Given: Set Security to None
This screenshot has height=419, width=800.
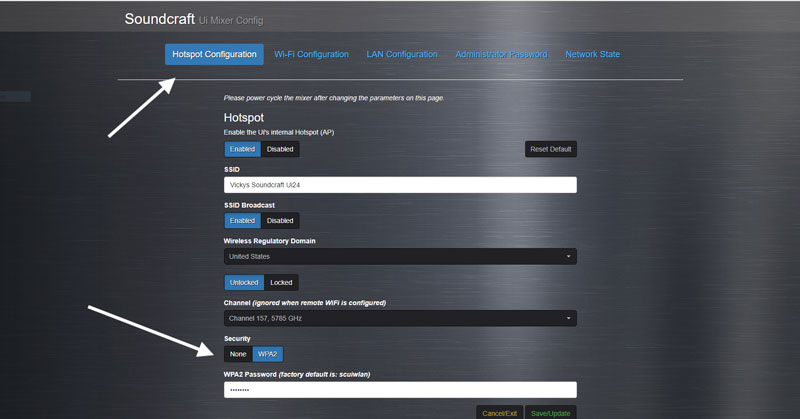Looking at the screenshot, I should [238, 354].
